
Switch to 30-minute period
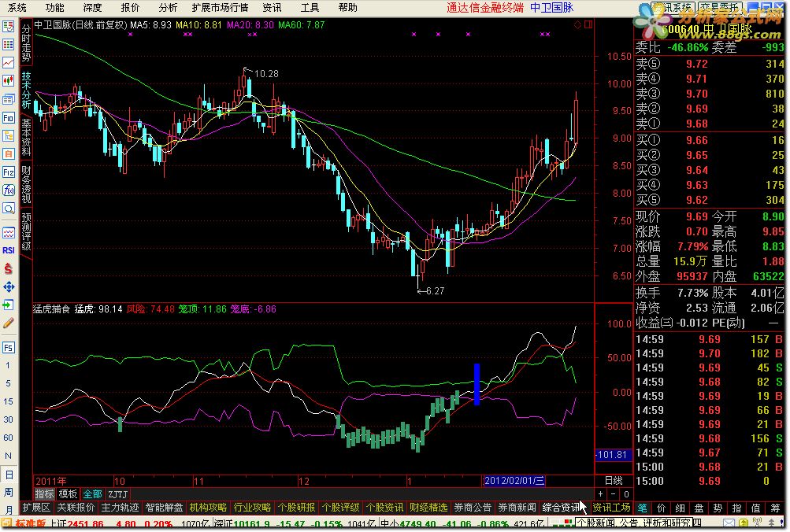click(9, 419)
